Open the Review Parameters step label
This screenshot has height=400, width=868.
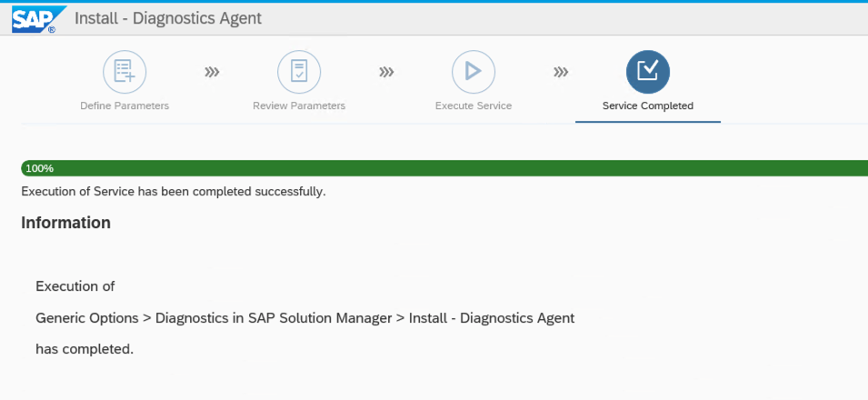tap(299, 105)
